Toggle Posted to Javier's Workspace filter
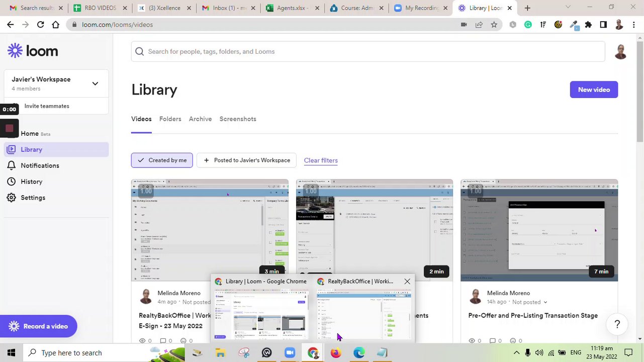The width and height of the screenshot is (644, 362). 246,160
